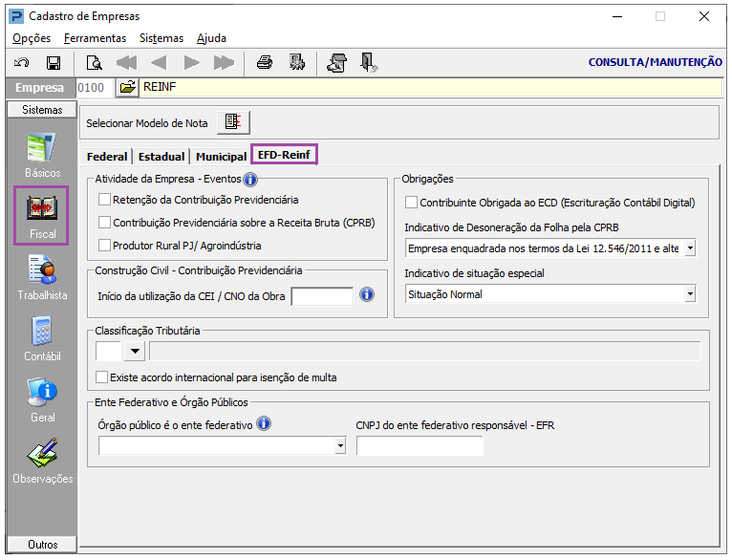Click the Classificação Tributária code box
This screenshot has width=732, height=560.
click(x=109, y=351)
